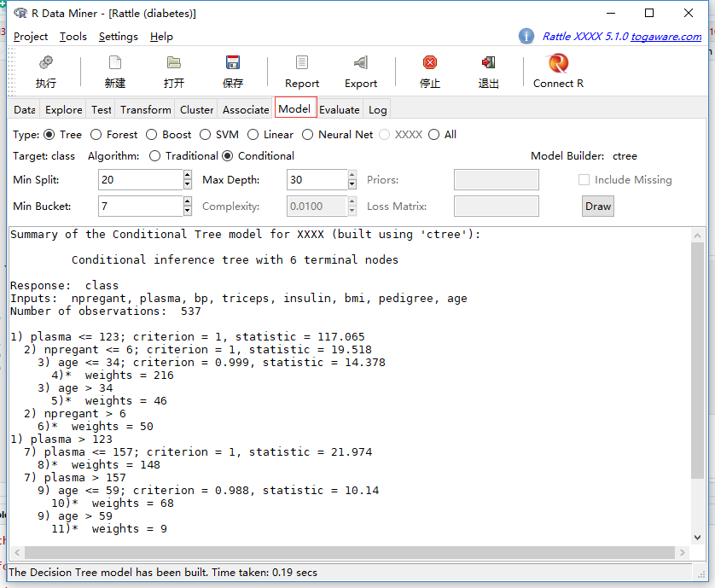This screenshot has height=588, width=715.
Task: Choose the Conditional algorithm option
Action: (227, 156)
